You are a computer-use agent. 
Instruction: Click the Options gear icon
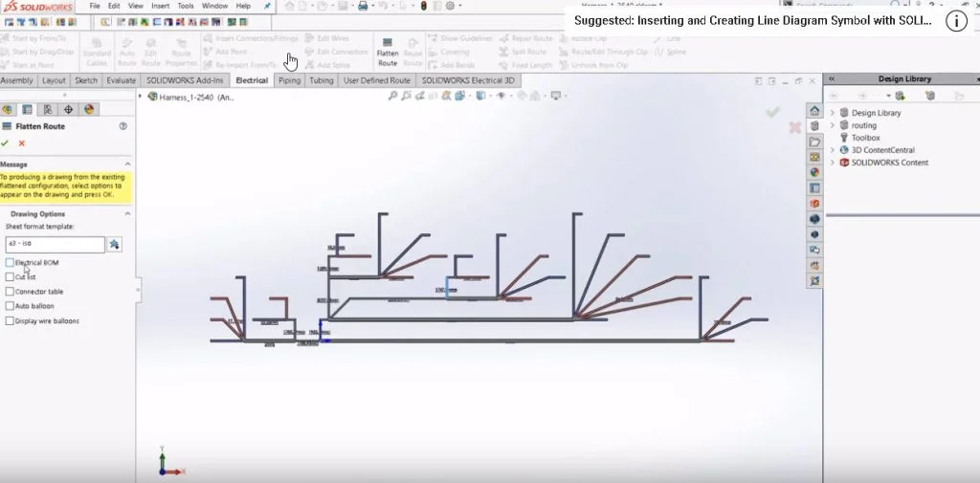(x=450, y=7)
